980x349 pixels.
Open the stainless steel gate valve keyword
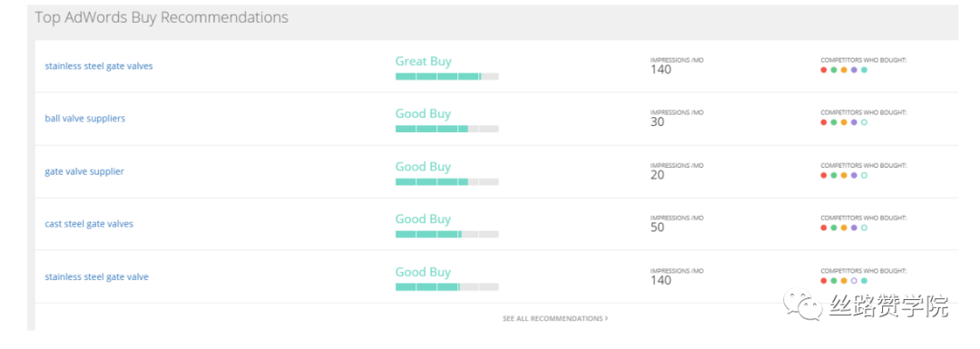[96, 276]
